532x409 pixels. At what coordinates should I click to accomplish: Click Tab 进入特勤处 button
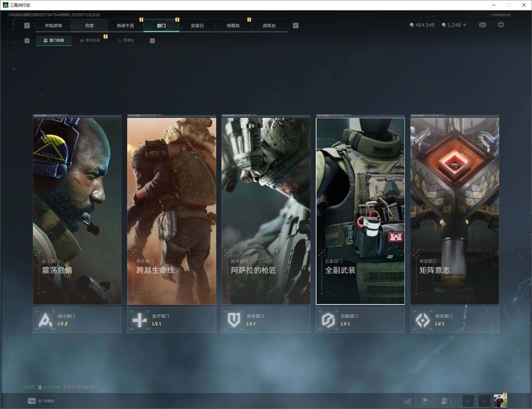pos(42,401)
